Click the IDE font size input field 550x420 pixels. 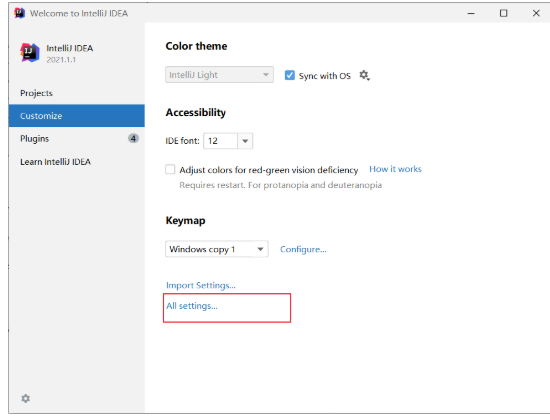point(221,141)
